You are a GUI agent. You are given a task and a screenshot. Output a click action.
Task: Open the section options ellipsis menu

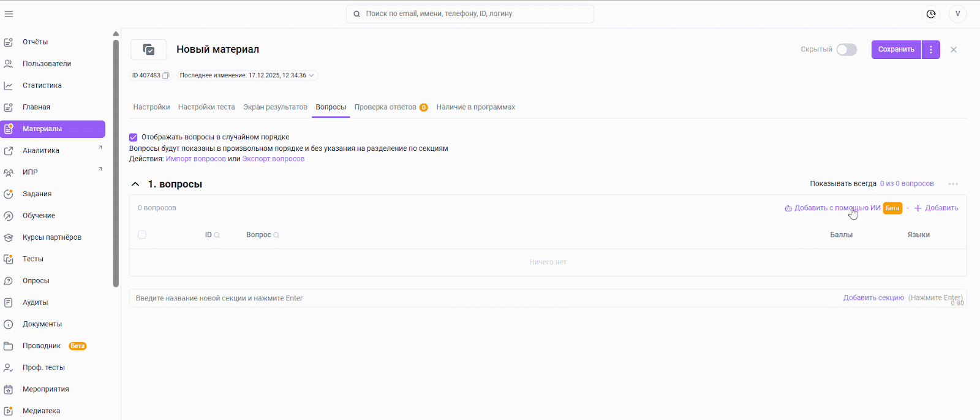[x=953, y=184]
